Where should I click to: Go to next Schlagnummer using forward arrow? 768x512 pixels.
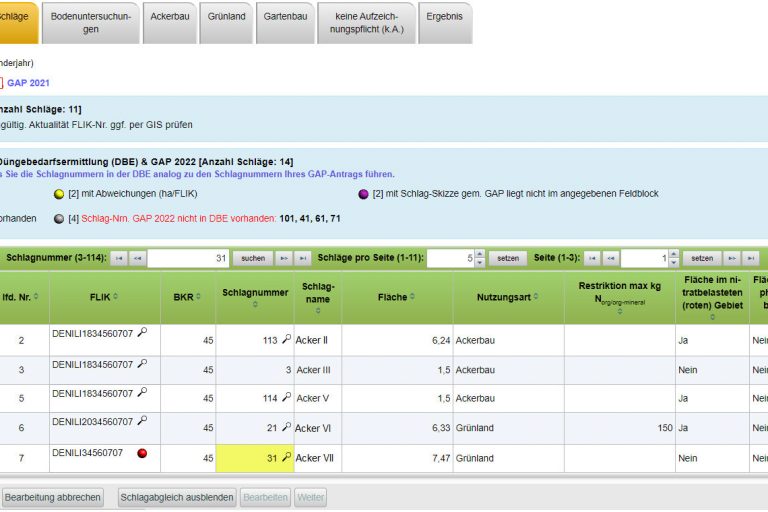coord(284,258)
